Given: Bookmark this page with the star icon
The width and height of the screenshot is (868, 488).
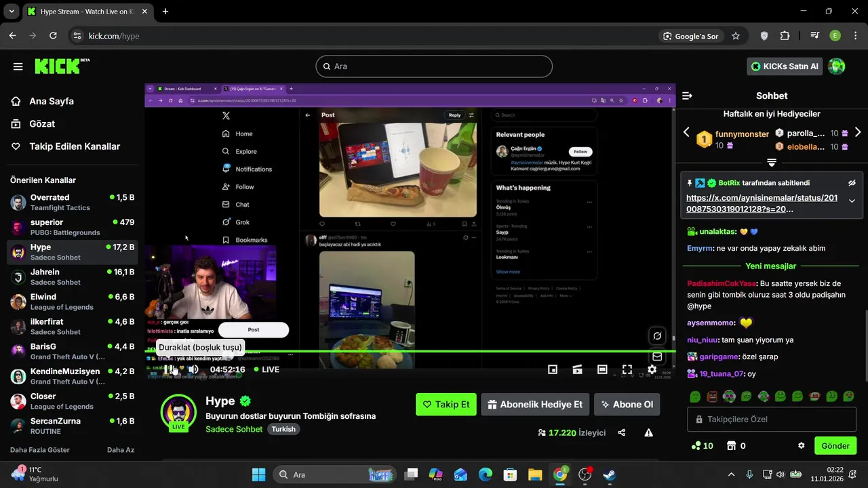Looking at the screenshot, I should 736,36.
